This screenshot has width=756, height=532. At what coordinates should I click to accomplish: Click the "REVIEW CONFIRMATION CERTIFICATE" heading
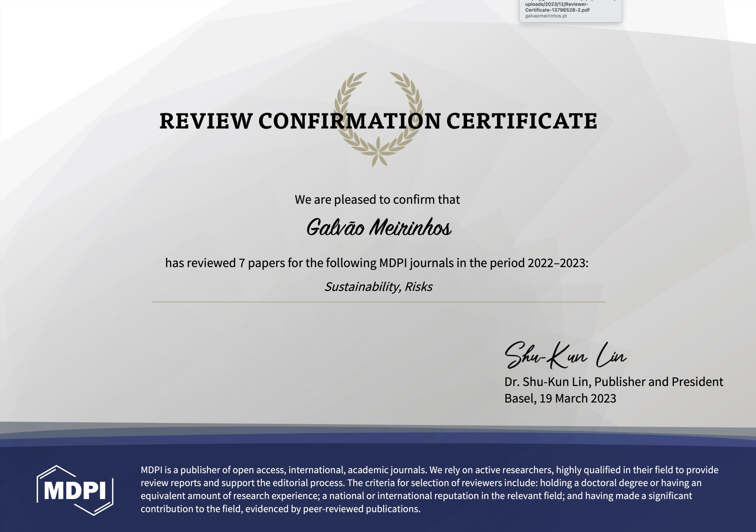click(378, 121)
